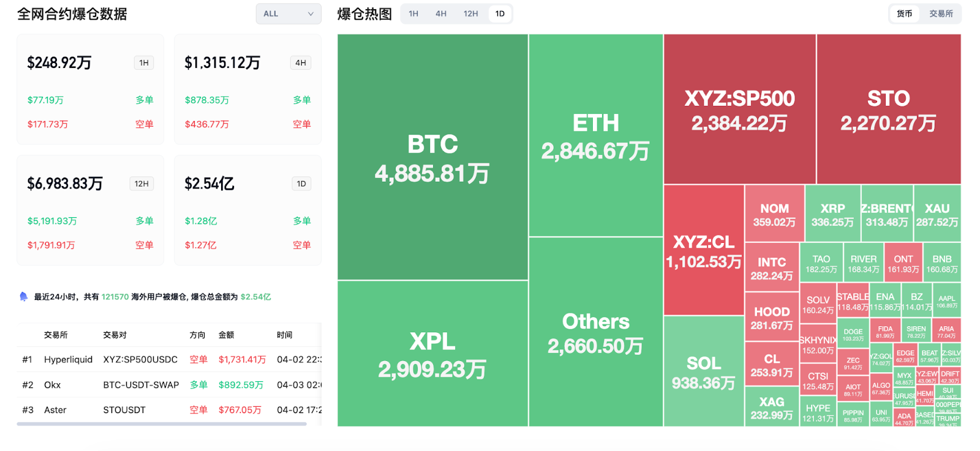
Task: Click the SOL tile in the heatmap
Action: [x=704, y=371]
